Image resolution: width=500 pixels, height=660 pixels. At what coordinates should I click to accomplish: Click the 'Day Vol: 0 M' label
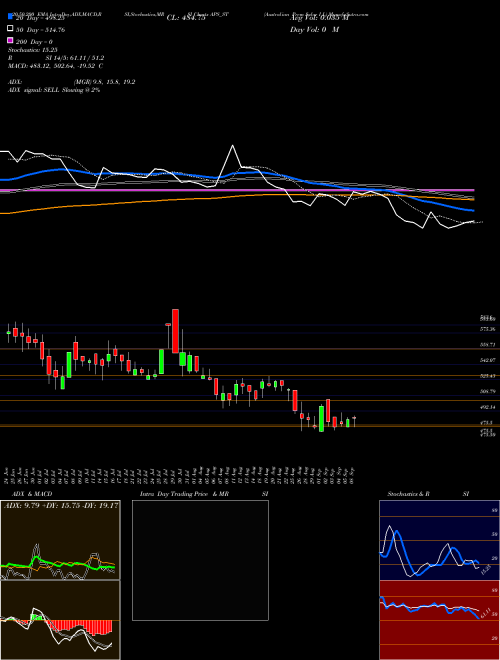314,29
